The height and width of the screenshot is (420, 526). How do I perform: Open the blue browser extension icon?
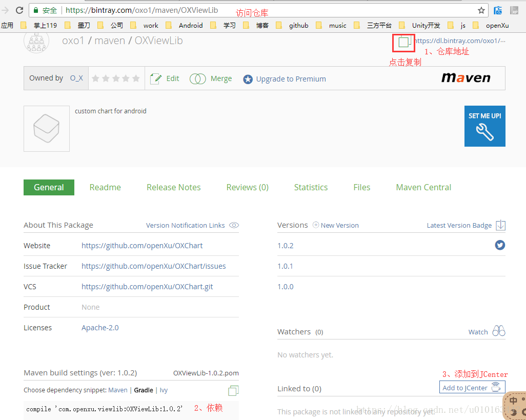tap(498, 10)
